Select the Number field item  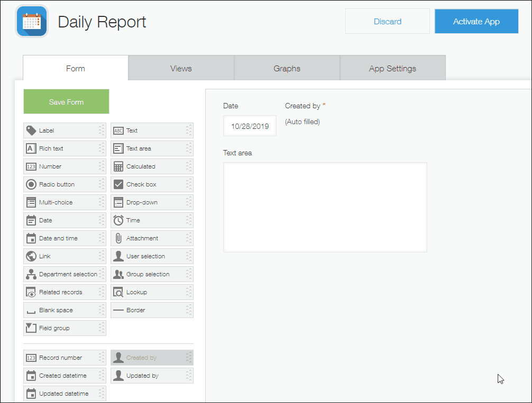point(65,166)
